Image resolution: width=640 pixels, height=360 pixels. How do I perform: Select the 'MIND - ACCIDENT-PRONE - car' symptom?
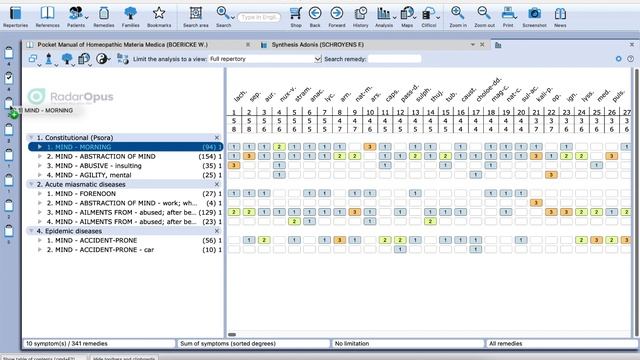coord(126,250)
